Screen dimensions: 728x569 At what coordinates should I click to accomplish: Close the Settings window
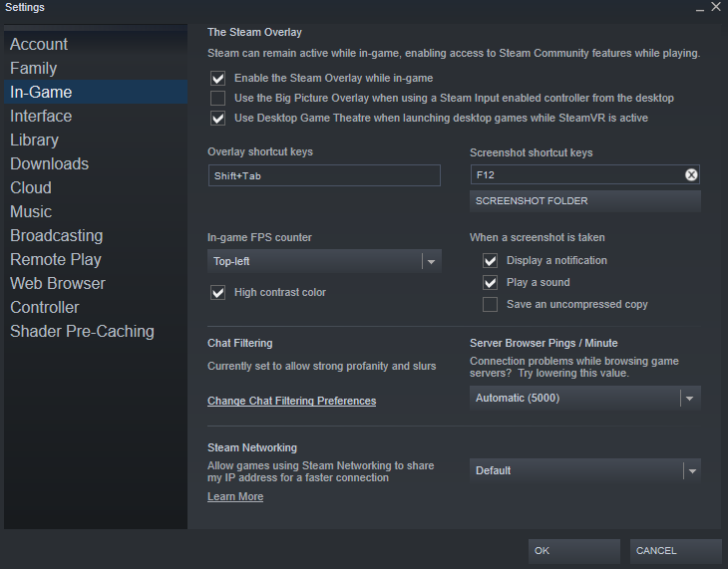716,7
